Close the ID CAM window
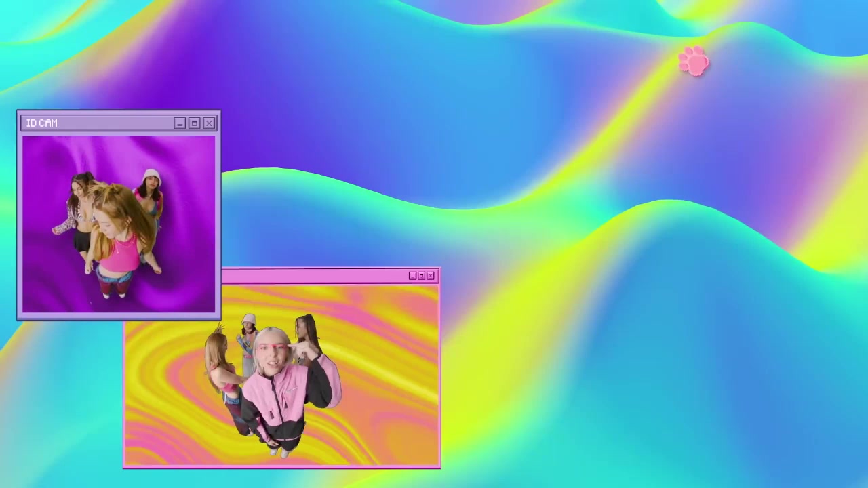 click(x=209, y=123)
